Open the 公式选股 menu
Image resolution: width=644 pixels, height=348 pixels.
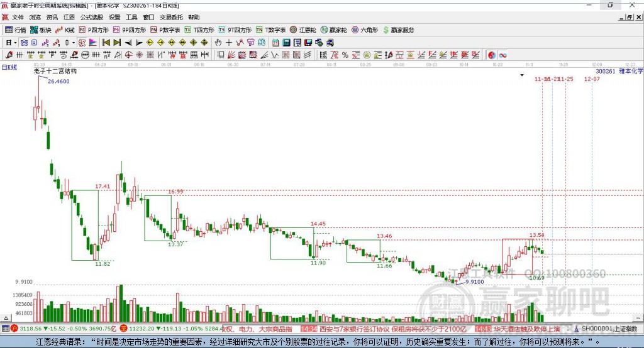[x=92, y=17]
